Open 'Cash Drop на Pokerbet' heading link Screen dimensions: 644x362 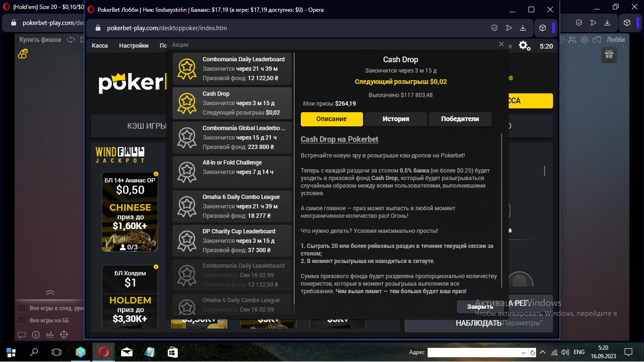coord(339,140)
